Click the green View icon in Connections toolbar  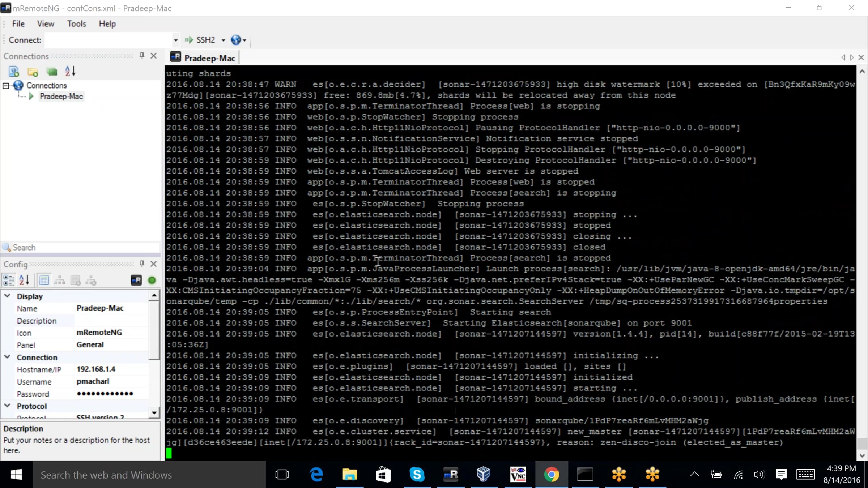(x=52, y=72)
